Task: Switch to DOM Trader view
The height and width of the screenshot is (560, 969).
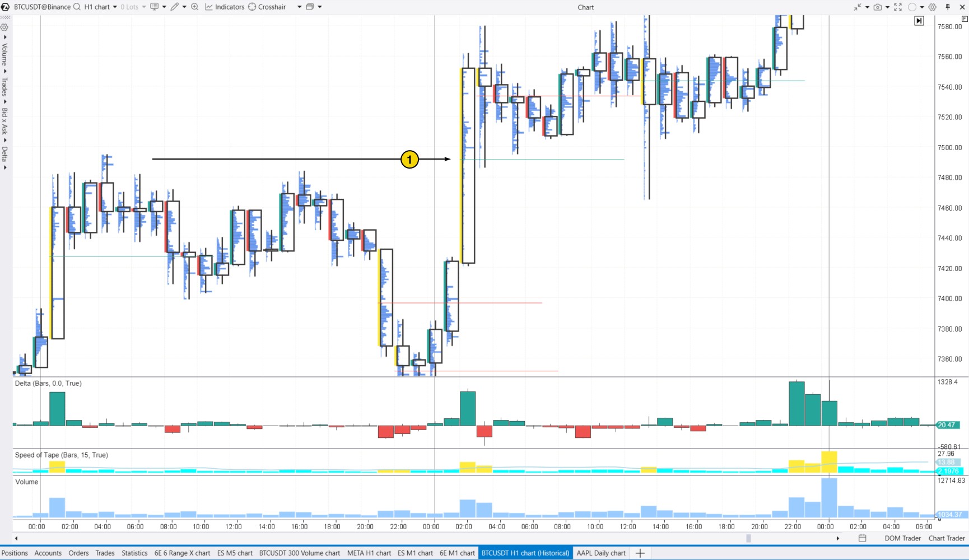Action: pyautogui.click(x=903, y=538)
